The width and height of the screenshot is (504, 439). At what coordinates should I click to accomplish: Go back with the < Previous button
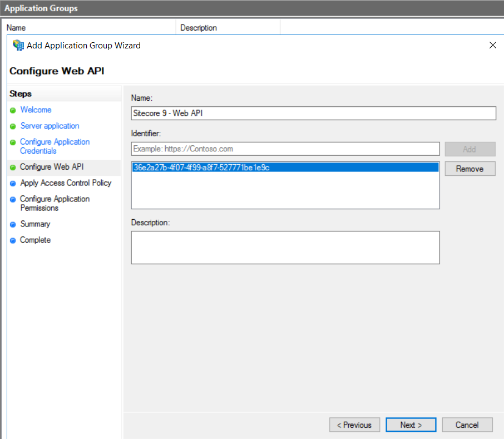(x=354, y=425)
